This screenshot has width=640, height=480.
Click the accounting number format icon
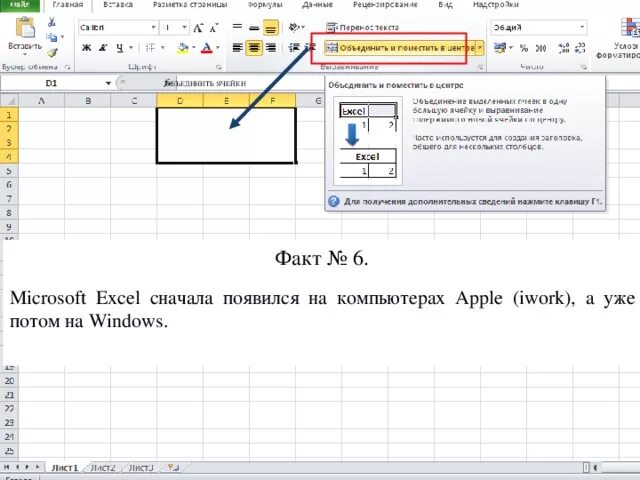pos(500,48)
